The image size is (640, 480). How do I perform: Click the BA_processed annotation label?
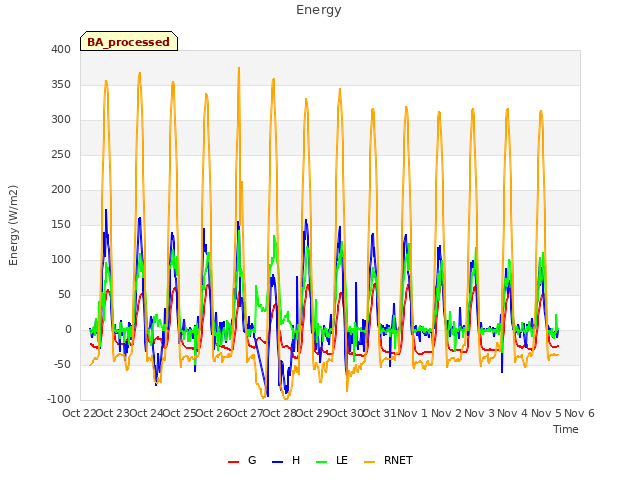[129, 42]
